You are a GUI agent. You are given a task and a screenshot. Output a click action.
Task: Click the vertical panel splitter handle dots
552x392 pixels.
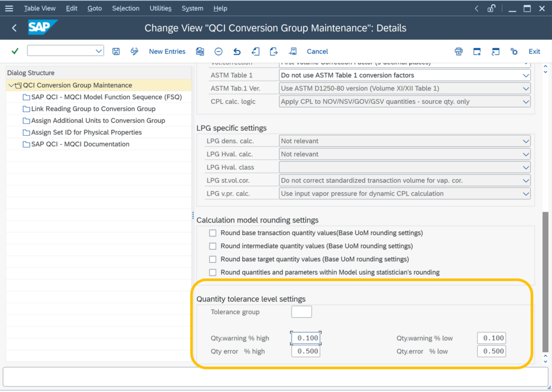coord(193,215)
